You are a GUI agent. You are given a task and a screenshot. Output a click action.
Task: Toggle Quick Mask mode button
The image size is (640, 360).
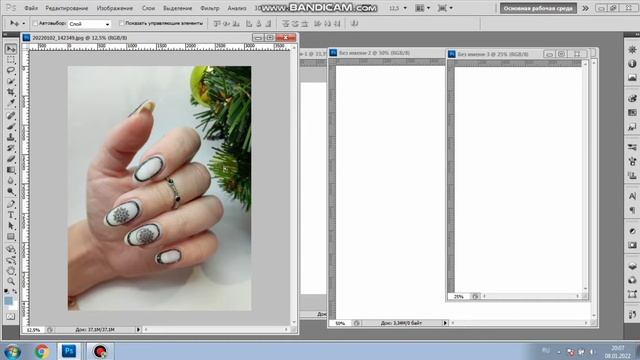(11, 316)
